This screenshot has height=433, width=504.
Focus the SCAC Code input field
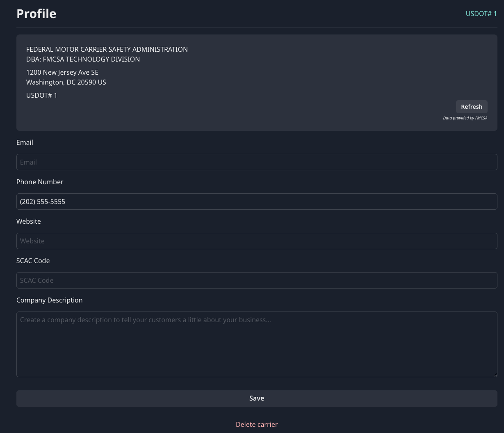tap(257, 280)
